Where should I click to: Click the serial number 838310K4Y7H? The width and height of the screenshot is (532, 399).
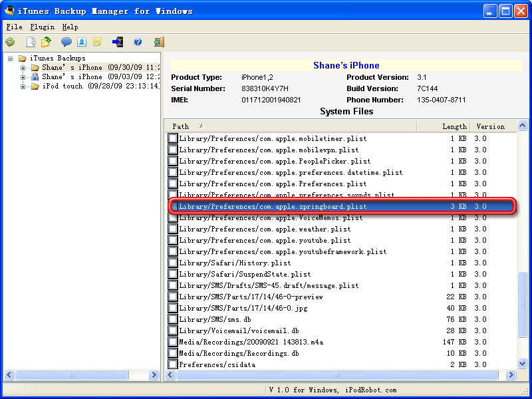(x=265, y=88)
